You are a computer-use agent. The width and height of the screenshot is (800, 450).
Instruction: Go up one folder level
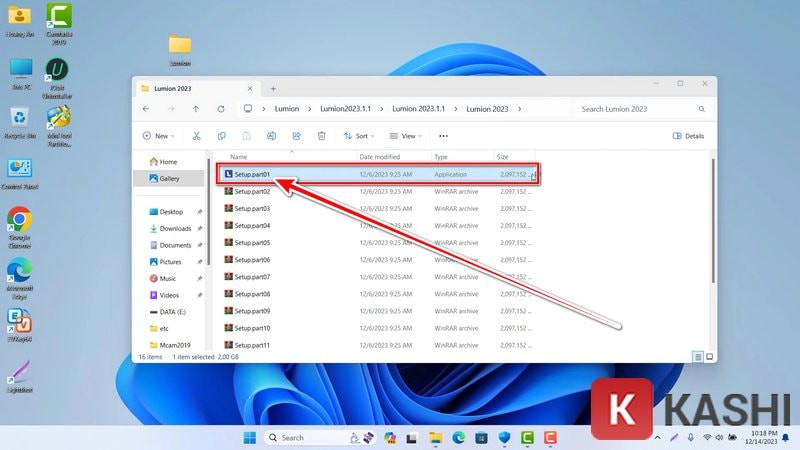(x=196, y=109)
